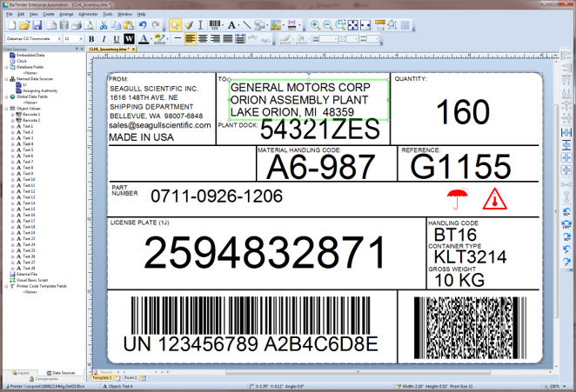Open the Administer menu
Image resolution: width=576 pixels, height=392 pixels.
pos(88,14)
